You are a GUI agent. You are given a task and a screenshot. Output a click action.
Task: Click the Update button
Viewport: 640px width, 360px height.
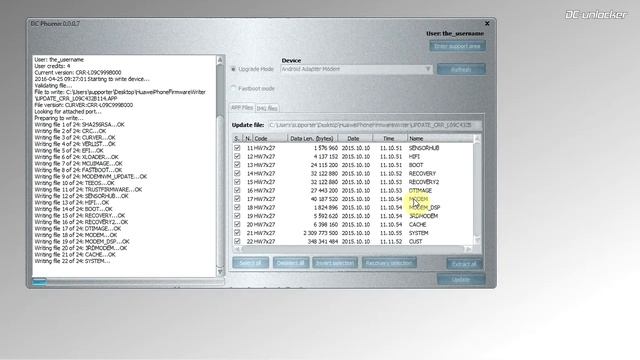[461, 280]
